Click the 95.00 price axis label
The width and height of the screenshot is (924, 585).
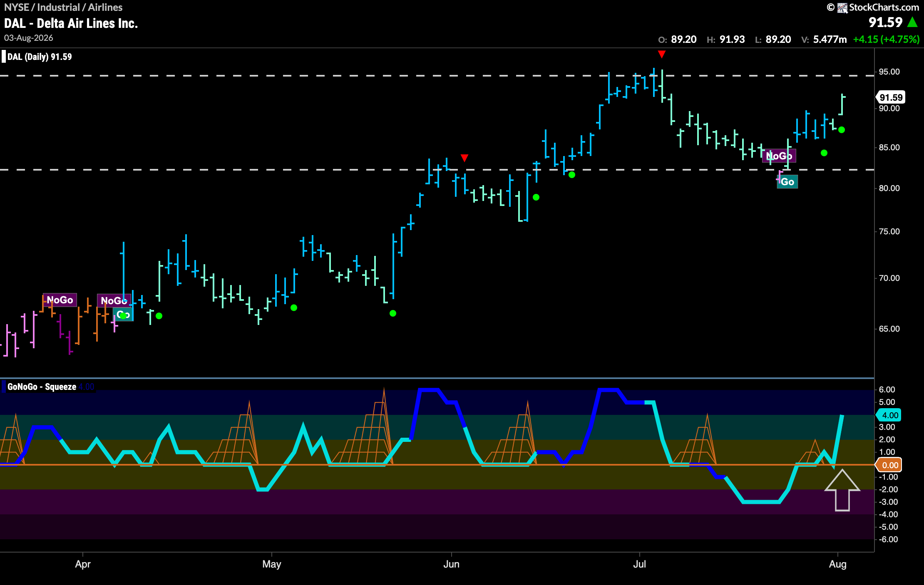click(889, 72)
